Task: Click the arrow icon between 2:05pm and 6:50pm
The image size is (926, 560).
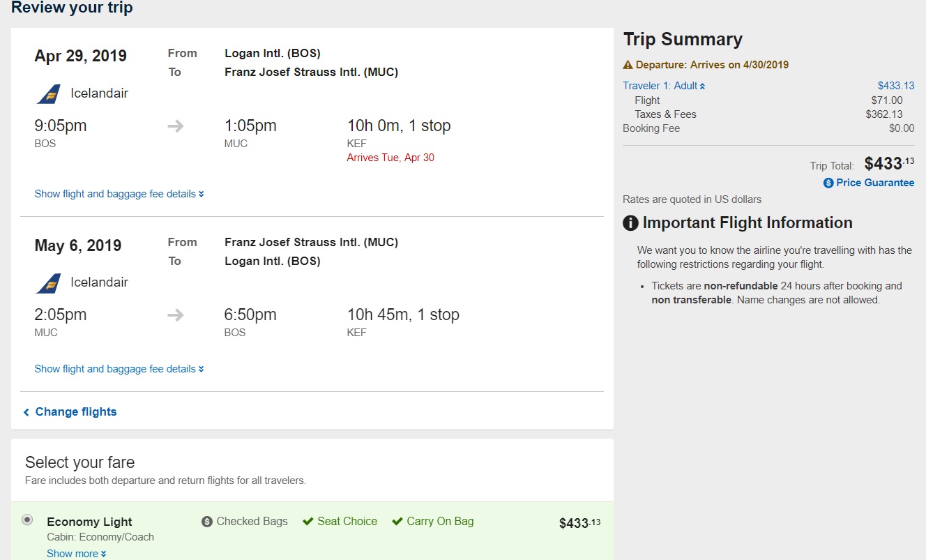Action: coord(176,315)
